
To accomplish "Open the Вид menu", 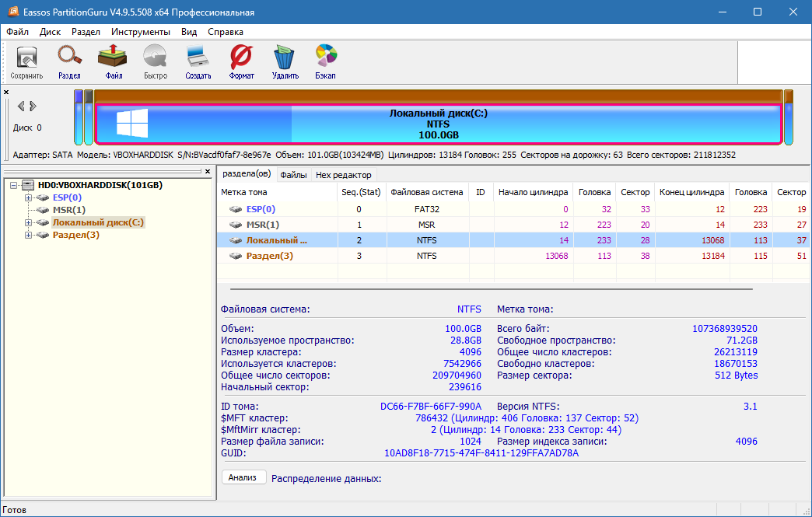I will (x=189, y=32).
